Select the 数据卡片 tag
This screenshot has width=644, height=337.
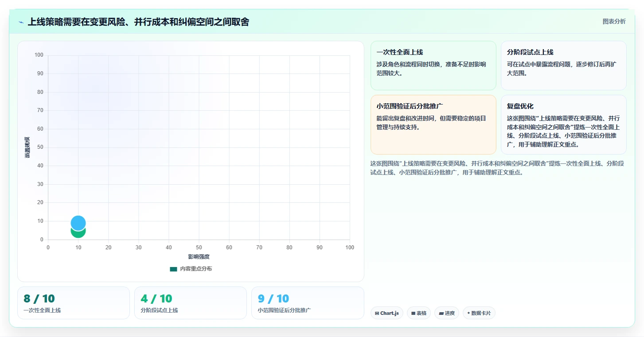pos(479,313)
